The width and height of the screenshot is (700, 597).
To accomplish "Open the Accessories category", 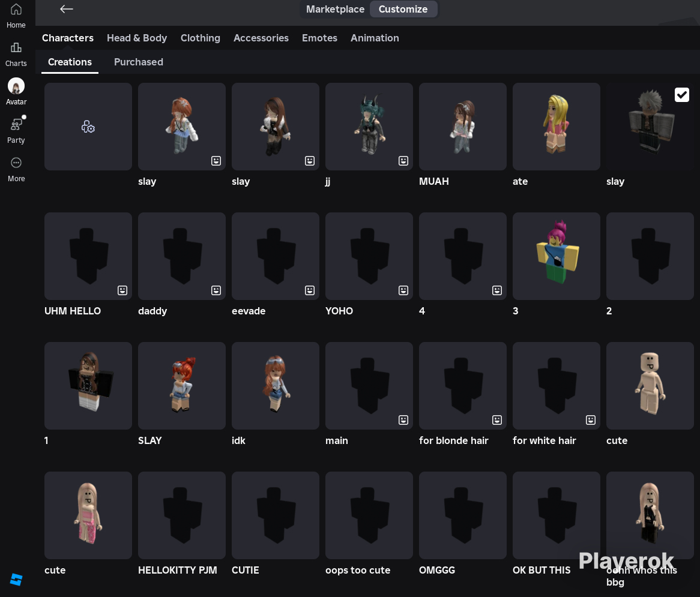I will pyautogui.click(x=261, y=38).
